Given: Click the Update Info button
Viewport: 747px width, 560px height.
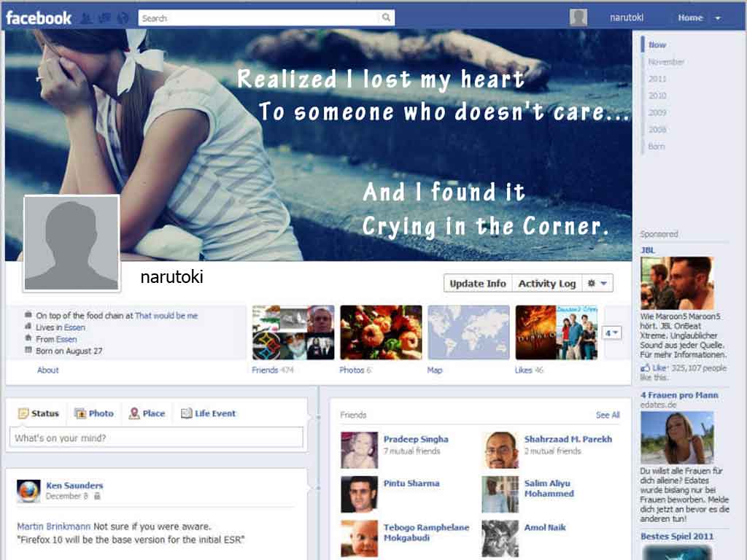Looking at the screenshot, I should point(477,284).
